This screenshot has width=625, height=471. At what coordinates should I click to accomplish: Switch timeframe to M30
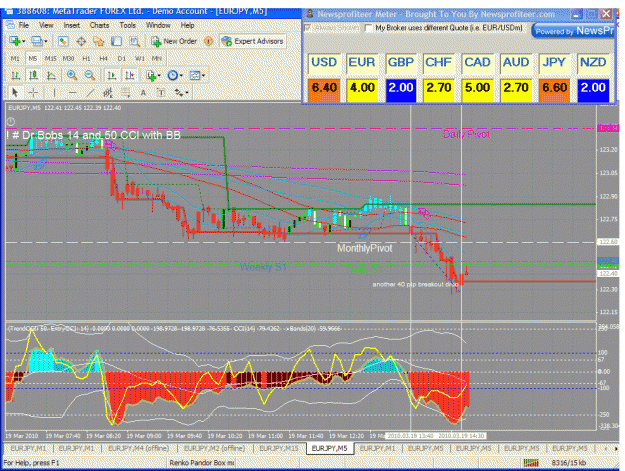pyautogui.click(x=68, y=58)
